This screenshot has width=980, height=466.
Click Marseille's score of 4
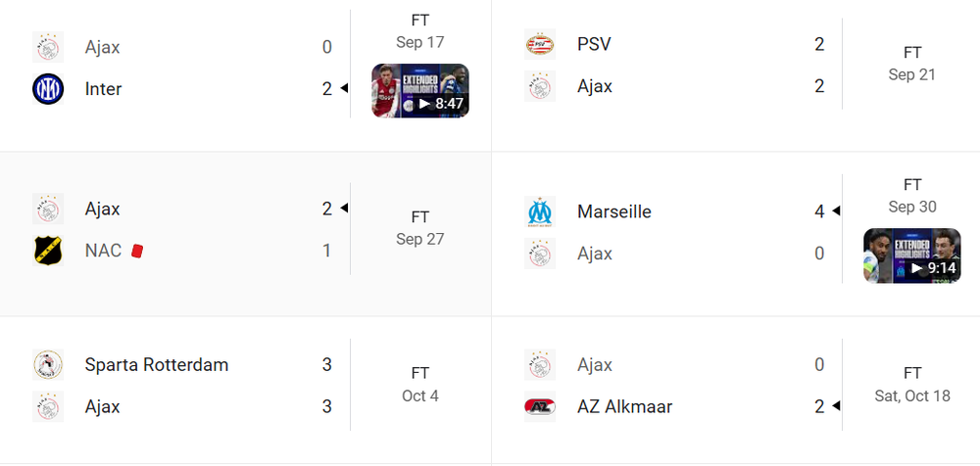click(819, 211)
